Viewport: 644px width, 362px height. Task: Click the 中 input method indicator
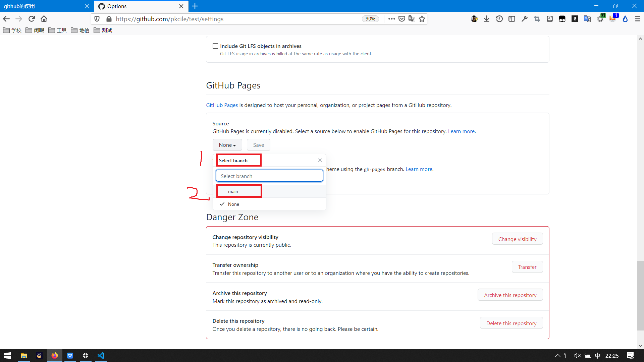pyautogui.click(x=598, y=356)
